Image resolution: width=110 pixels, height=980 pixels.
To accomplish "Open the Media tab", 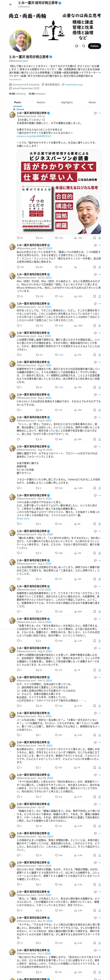I will pos(92,102).
